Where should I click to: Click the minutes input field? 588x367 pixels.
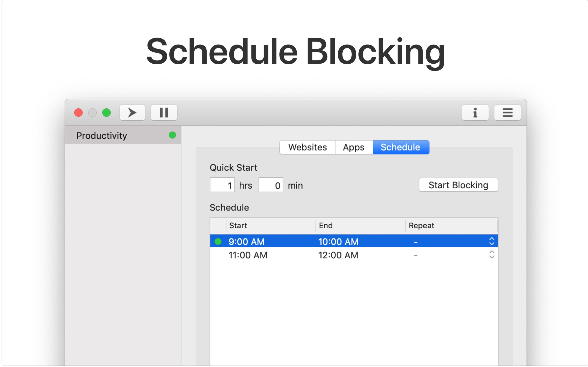click(271, 185)
